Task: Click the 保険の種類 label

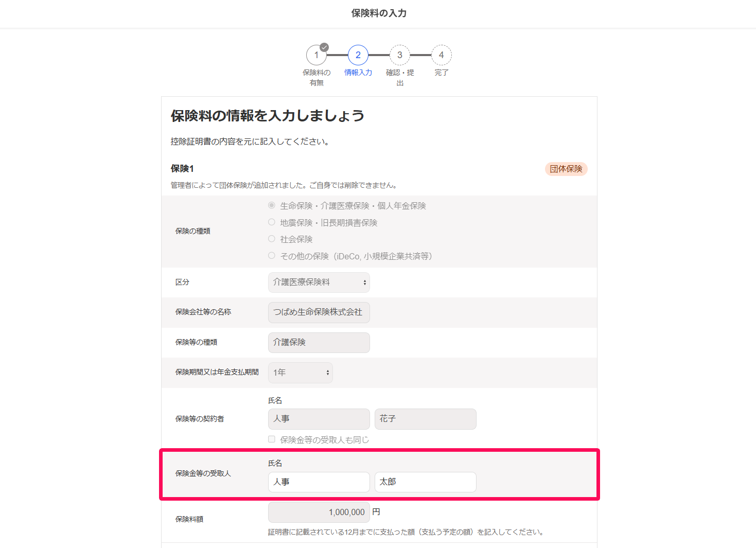Action: pyautogui.click(x=193, y=231)
